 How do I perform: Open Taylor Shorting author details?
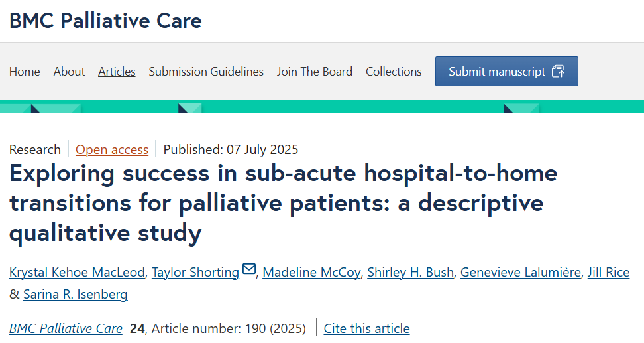pyautogui.click(x=195, y=272)
